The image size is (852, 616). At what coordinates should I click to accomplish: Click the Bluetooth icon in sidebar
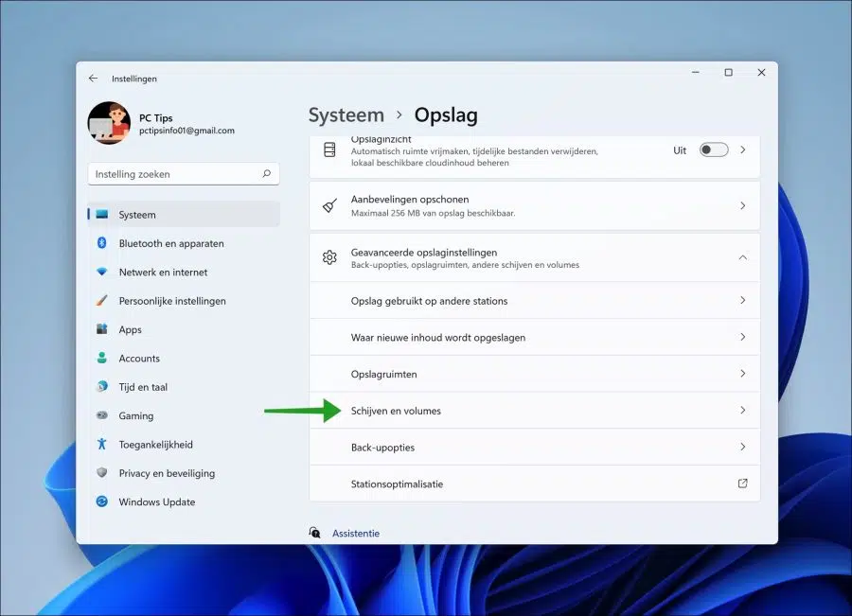[x=101, y=243]
